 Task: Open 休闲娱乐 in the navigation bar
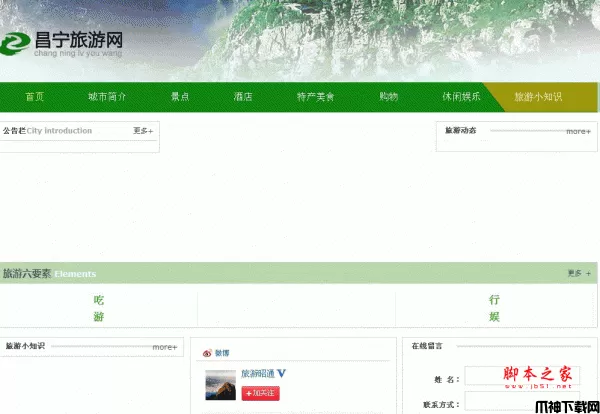461,97
